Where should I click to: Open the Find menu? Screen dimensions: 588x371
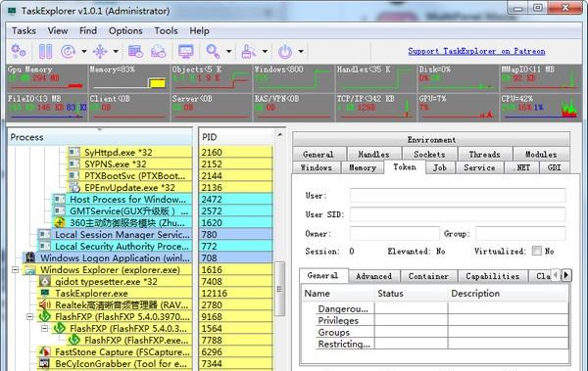88,30
